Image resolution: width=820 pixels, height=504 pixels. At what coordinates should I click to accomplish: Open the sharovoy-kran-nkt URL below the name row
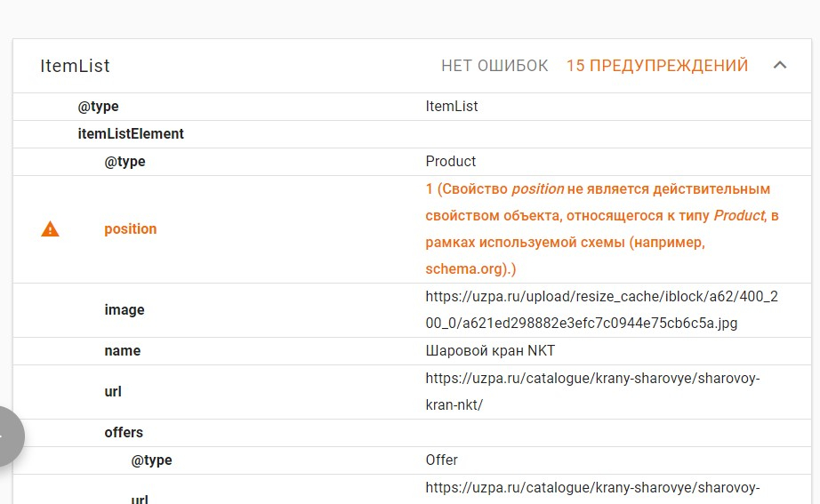tap(592, 391)
